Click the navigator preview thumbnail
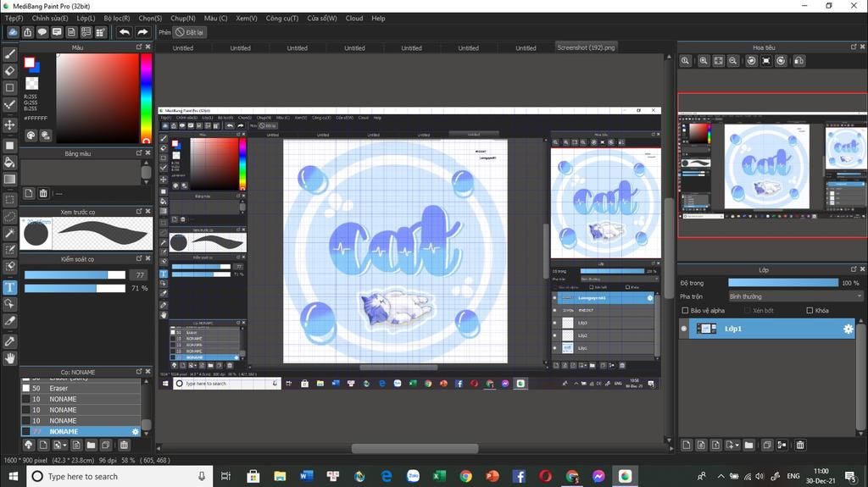 (773, 165)
